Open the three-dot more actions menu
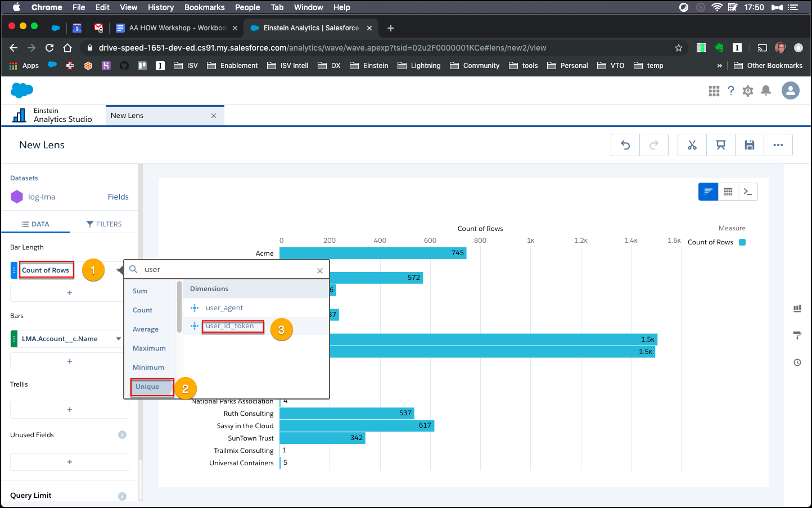The image size is (812, 508). pos(778,145)
